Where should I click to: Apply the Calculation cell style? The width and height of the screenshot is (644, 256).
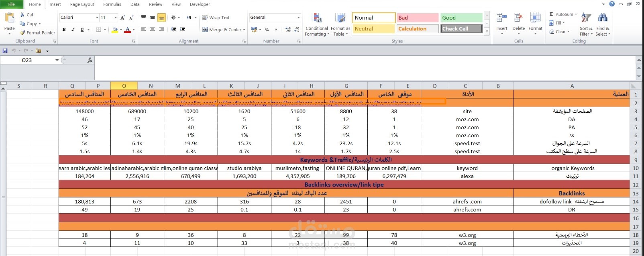pos(418,29)
